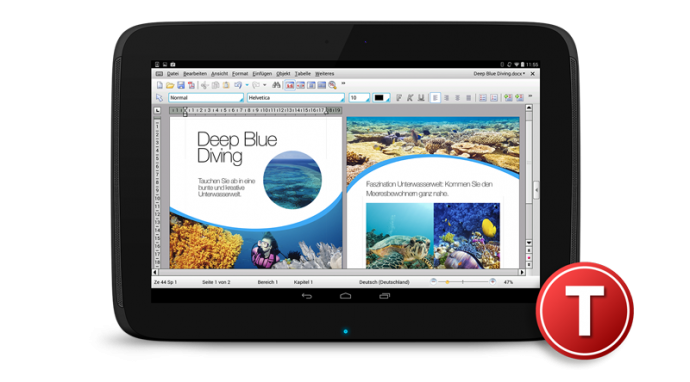This screenshot has height=382, width=690.
Task: Open the Bearbeiten menu
Action: point(195,74)
